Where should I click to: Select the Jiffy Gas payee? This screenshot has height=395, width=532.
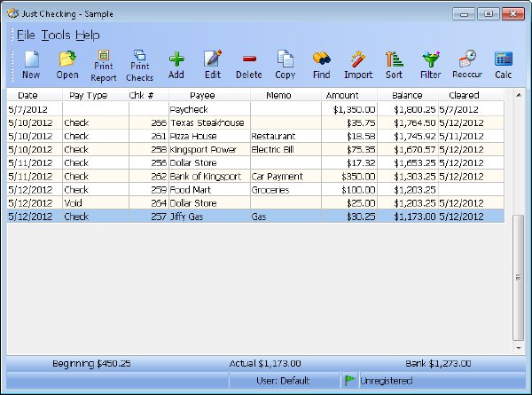point(209,217)
